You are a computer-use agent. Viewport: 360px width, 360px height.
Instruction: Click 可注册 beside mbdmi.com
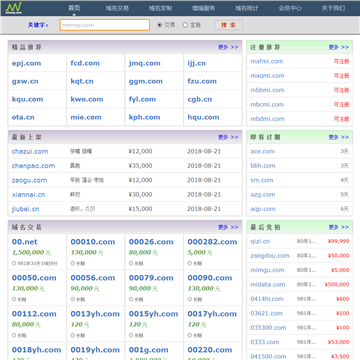(x=341, y=119)
